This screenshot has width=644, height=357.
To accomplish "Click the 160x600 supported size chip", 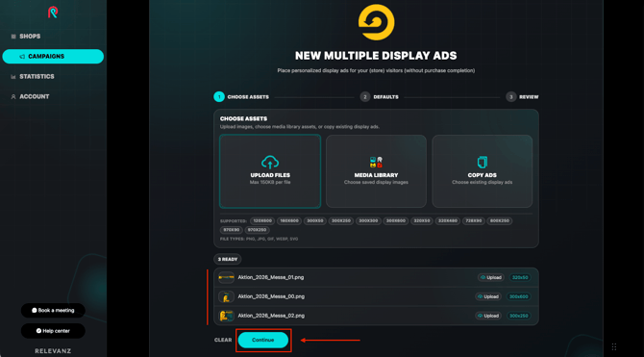I will [x=289, y=221].
